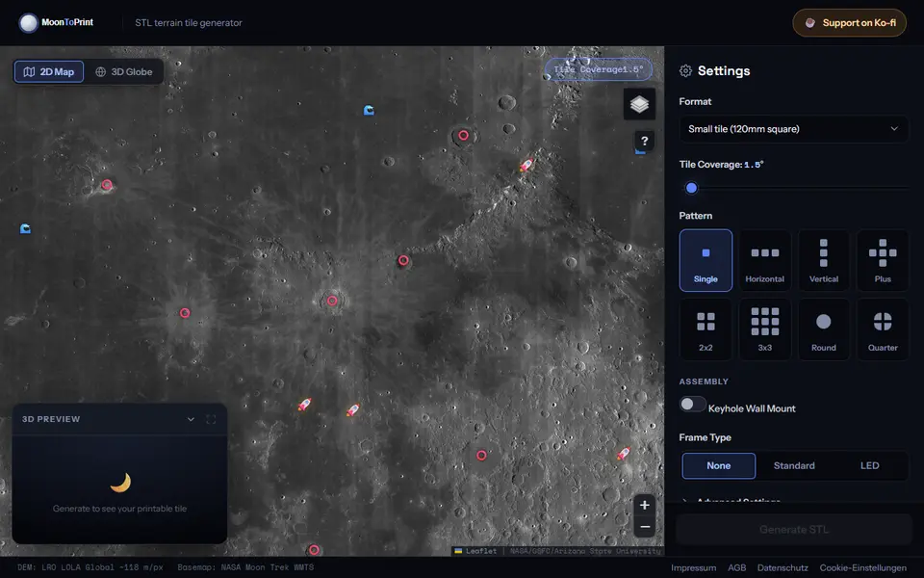Screen dimensions: 924x578
Task: Click red ring marker left of the zoom-in button
Action: click(x=481, y=456)
